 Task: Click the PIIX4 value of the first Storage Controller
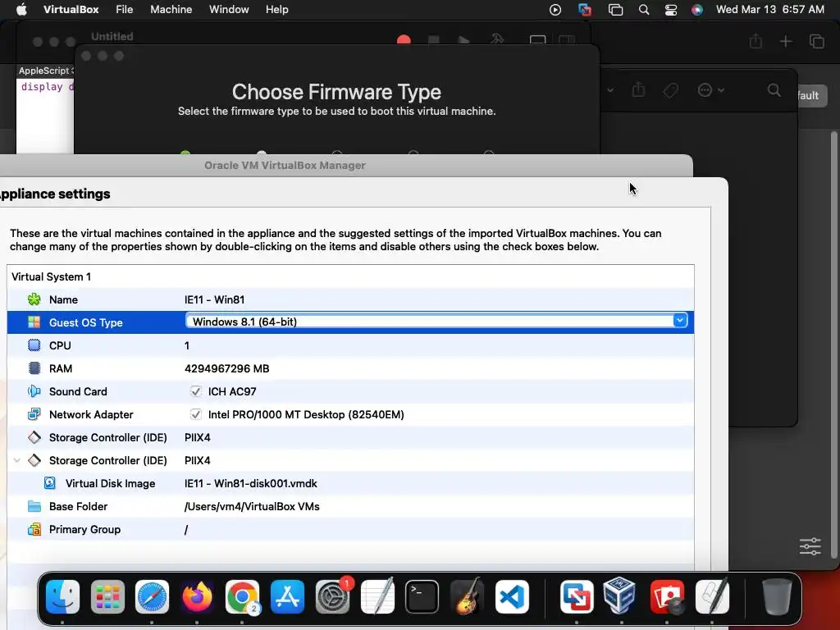[x=197, y=437]
